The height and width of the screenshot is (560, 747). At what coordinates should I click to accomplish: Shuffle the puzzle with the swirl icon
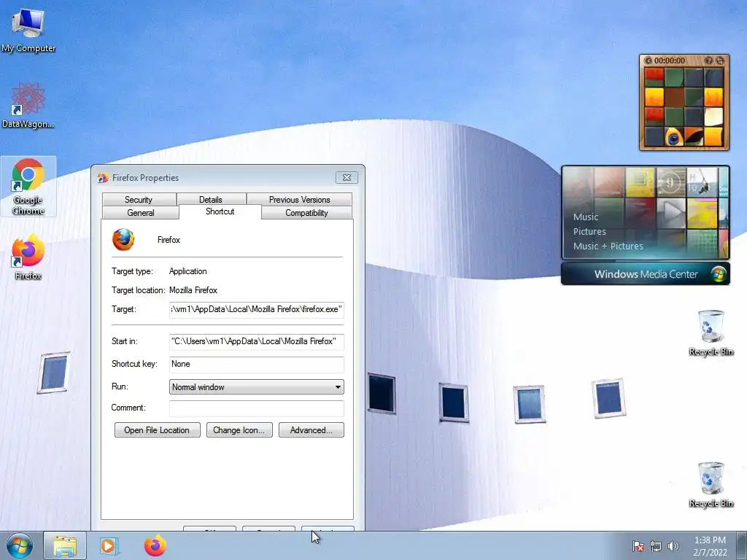pos(719,61)
